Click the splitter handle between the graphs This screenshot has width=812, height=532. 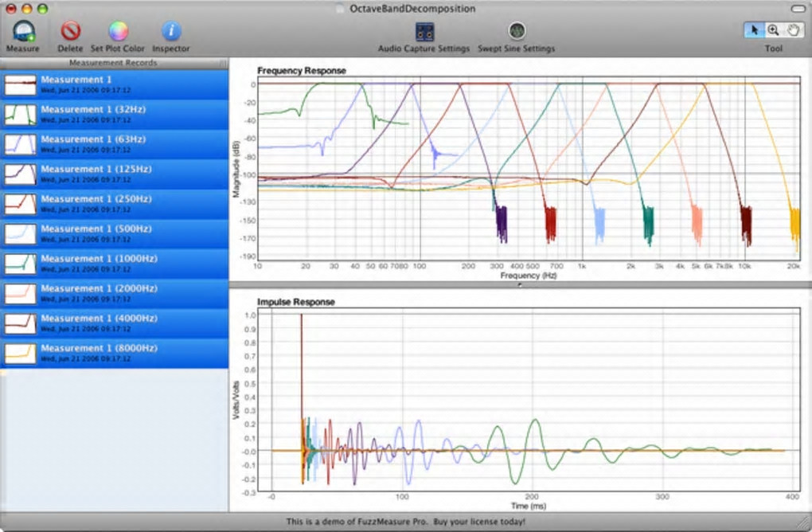(519, 284)
